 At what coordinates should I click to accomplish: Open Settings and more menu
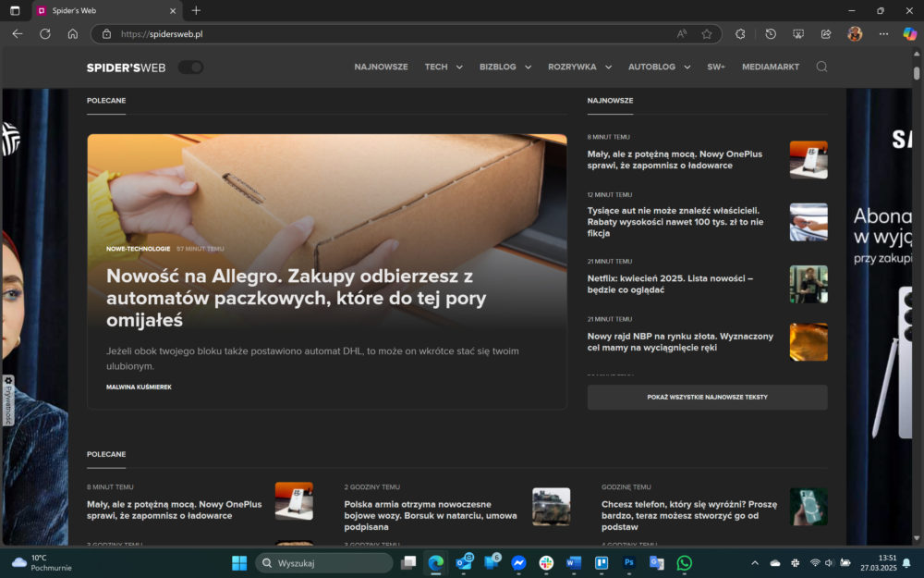(883, 34)
